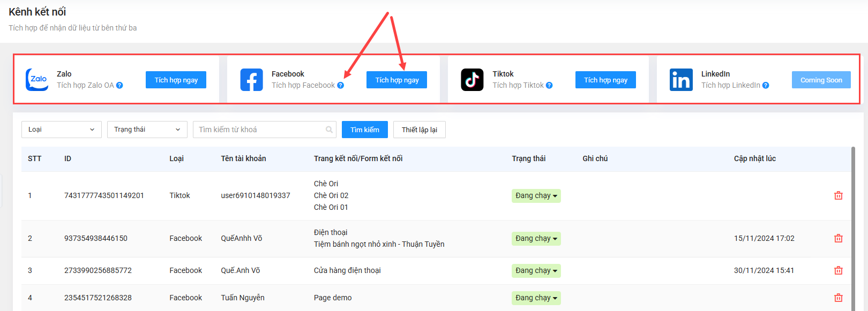Click the Facebook logo icon
Image resolution: width=868 pixels, height=311 pixels.
click(x=251, y=80)
